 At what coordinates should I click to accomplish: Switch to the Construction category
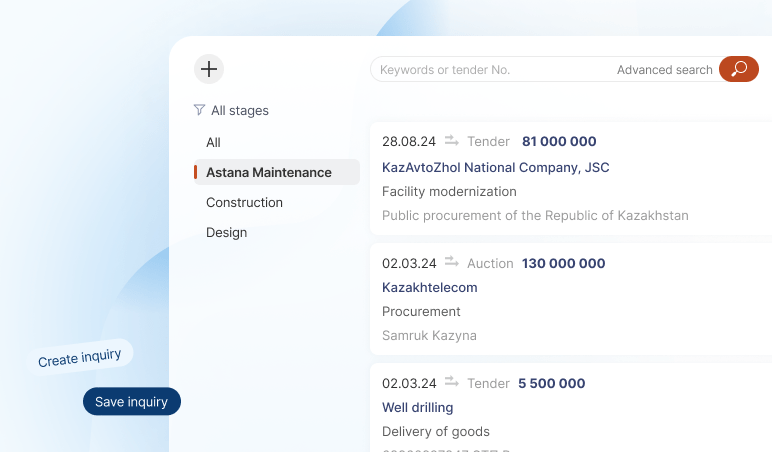[x=244, y=203]
